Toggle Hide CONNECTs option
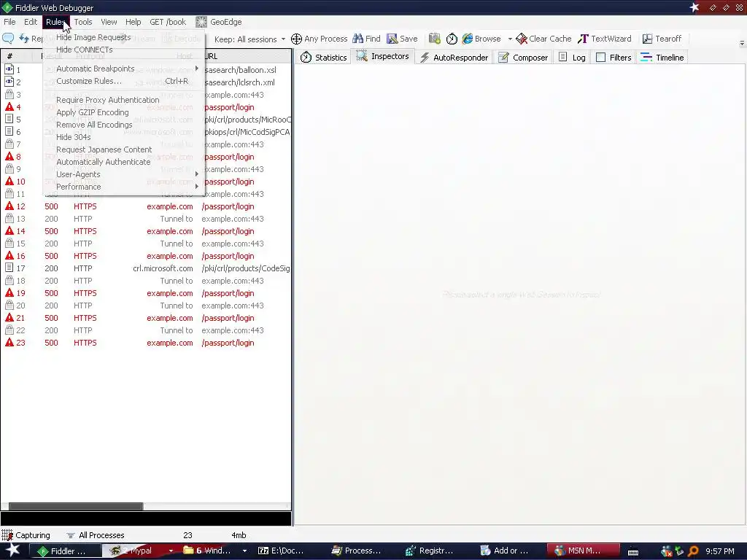The image size is (747, 560). click(124, 50)
